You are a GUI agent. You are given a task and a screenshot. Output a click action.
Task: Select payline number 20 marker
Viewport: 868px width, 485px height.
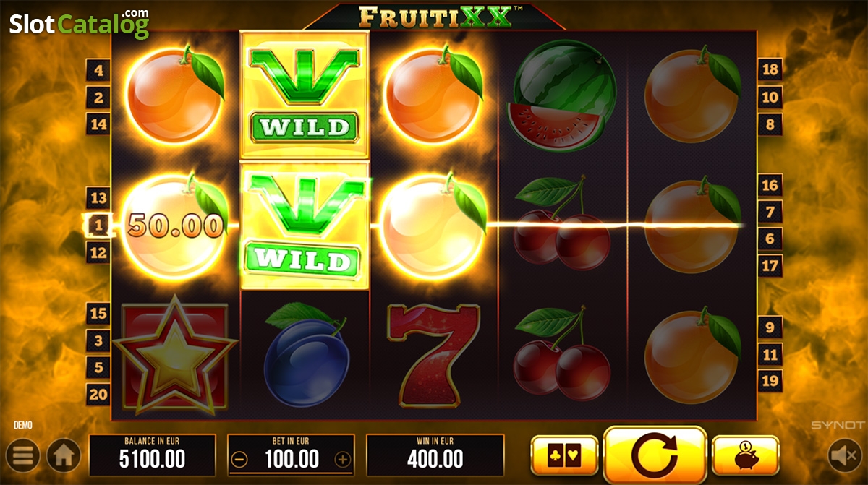(x=98, y=394)
